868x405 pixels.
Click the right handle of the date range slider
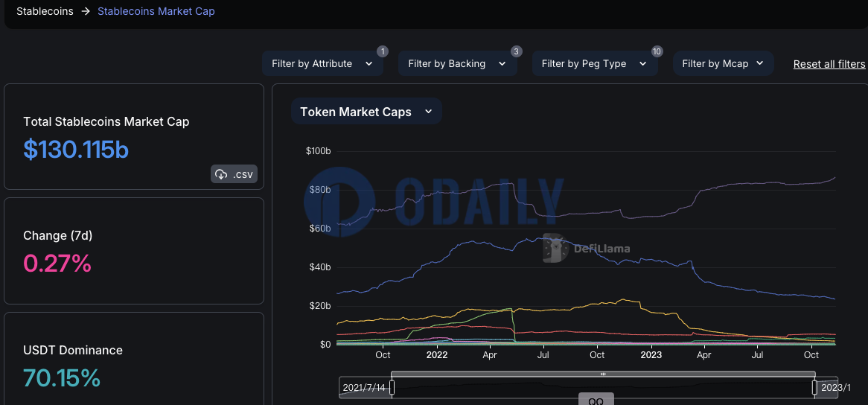click(814, 387)
